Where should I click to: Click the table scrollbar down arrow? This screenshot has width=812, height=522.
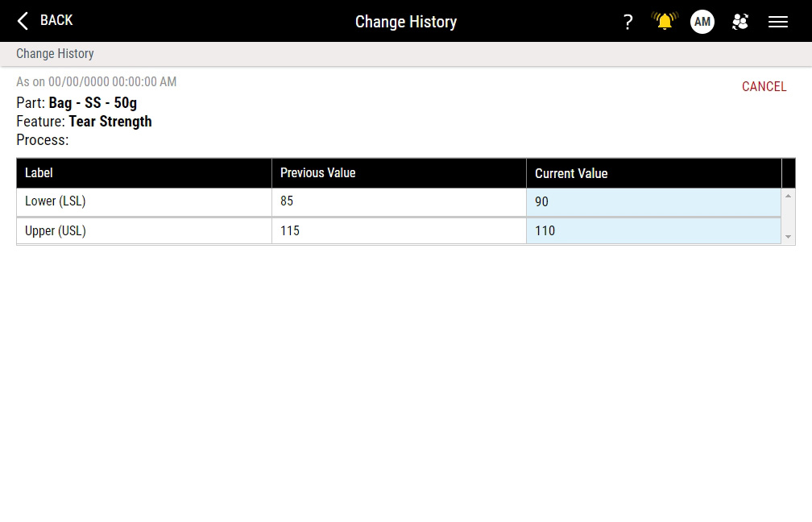point(788,237)
